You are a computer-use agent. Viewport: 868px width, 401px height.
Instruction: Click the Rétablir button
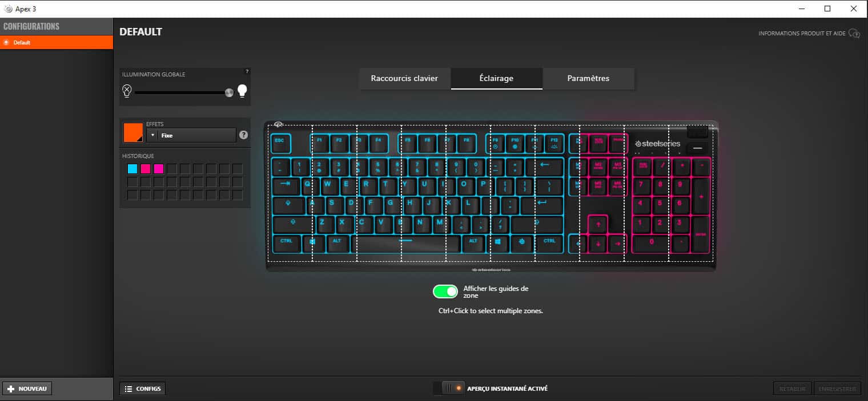pos(793,388)
